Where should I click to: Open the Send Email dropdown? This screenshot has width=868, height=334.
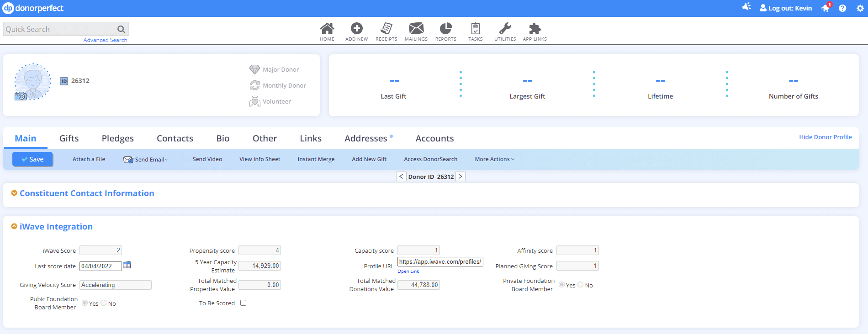(146, 159)
